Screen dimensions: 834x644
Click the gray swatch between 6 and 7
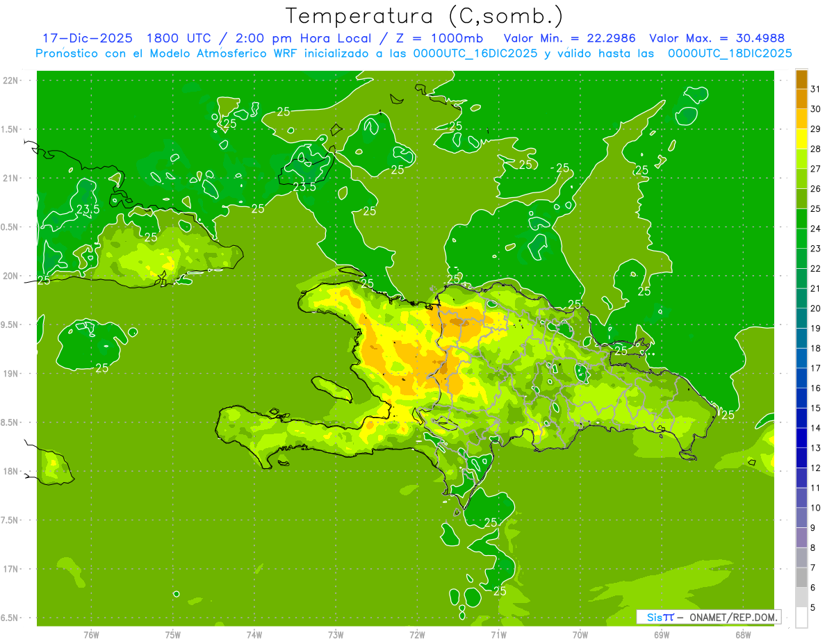click(801, 577)
